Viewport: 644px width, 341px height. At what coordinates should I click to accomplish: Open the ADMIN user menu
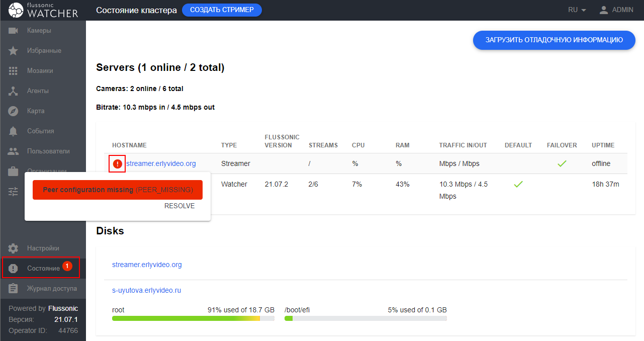(616, 10)
